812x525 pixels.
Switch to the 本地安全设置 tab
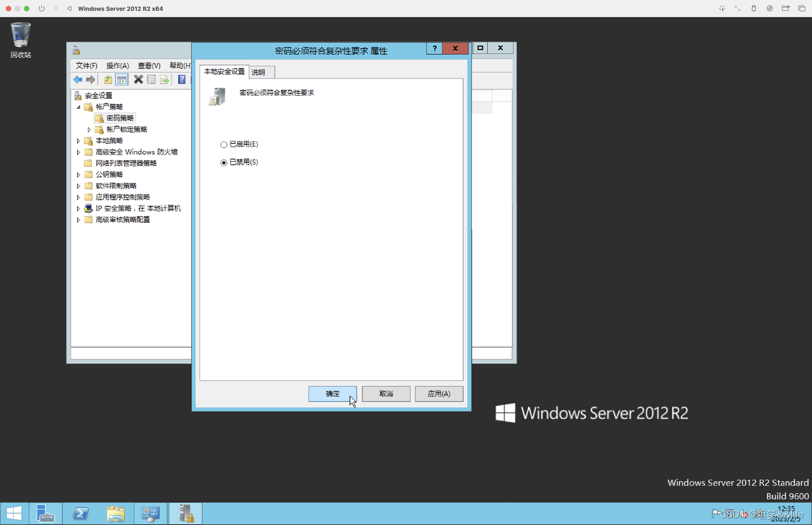224,72
